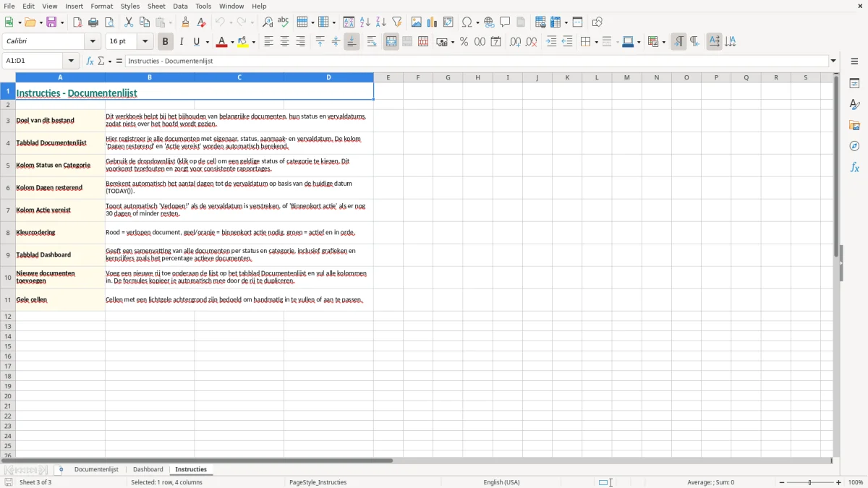Open Background Color dropdown arrow
This screenshot has height=488, width=868.
tap(254, 42)
